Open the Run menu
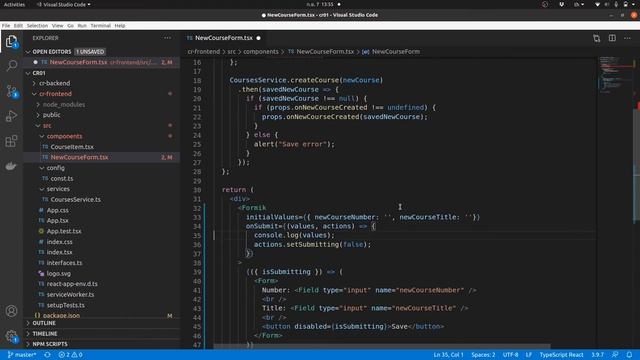Screen dimensions: 640x360 [x=82, y=26]
